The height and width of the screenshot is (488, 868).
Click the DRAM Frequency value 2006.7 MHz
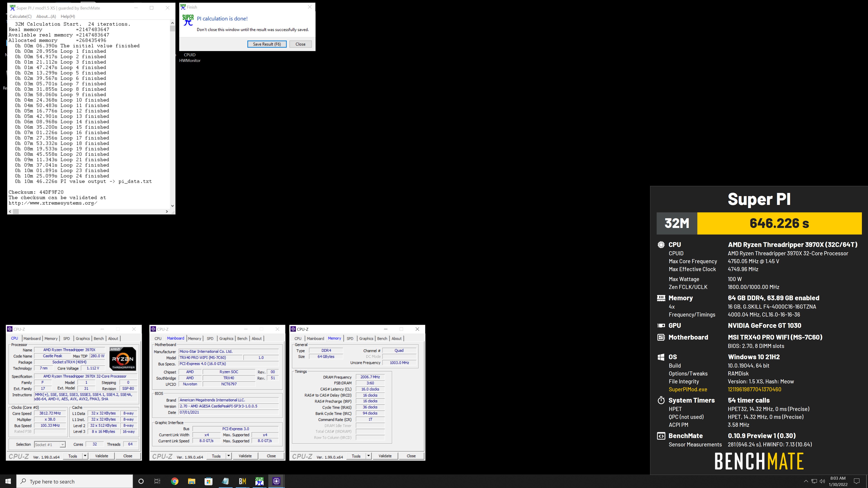(370, 377)
